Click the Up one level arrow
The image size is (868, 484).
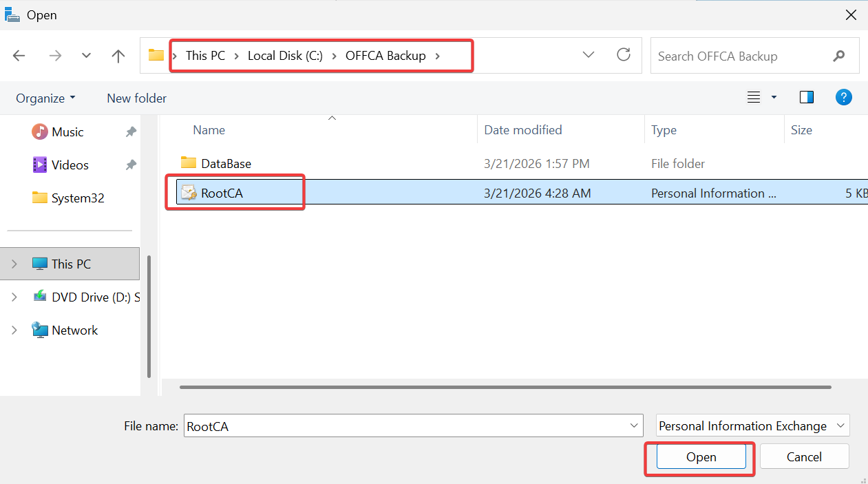(118, 56)
